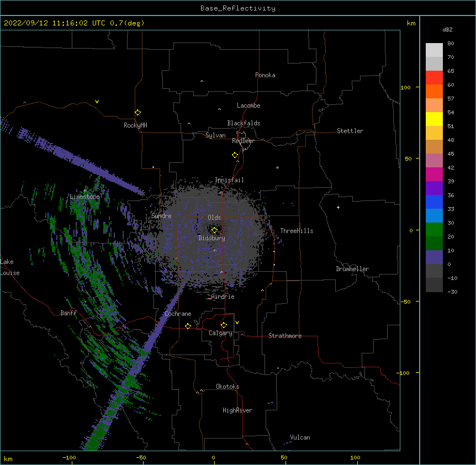The width and height of the screenshot is (476, 465).
Task: Click the blue 36 dBZ legend swatch
Action: tap(434, 202)
